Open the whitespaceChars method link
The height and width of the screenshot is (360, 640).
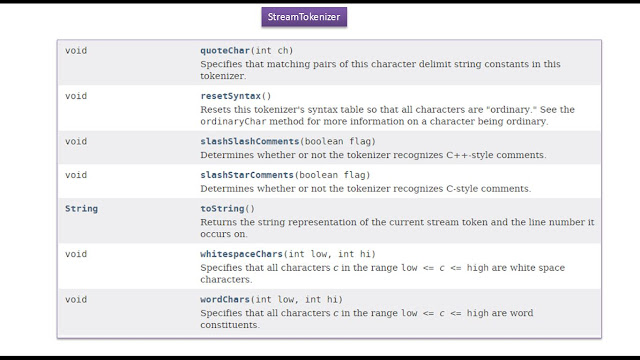(x=241, y=254)
